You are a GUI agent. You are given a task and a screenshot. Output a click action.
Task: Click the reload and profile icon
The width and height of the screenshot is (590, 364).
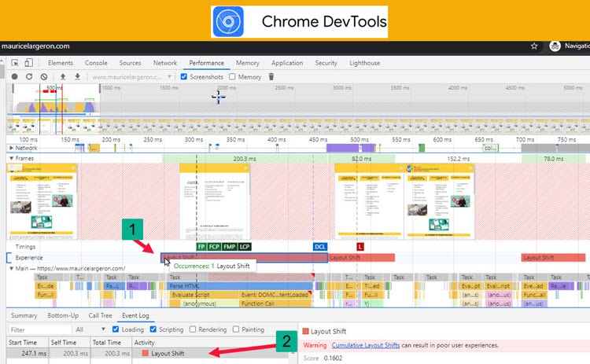pos(29,77)
